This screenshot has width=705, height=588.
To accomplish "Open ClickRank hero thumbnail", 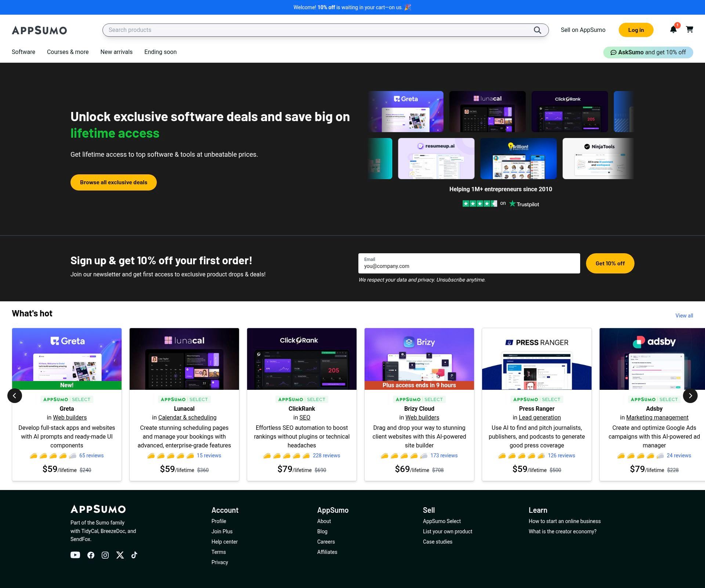I will (x=570, y=112).
